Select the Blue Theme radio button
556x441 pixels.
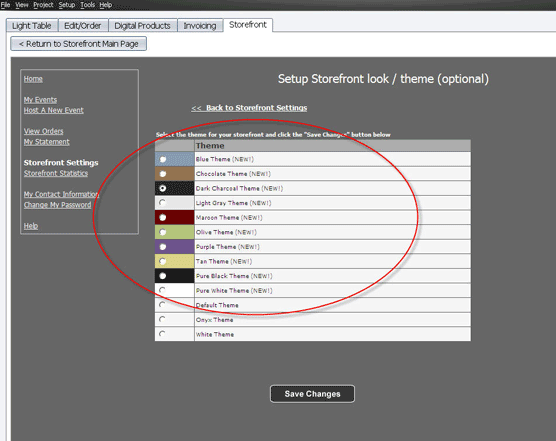point(163,159)
